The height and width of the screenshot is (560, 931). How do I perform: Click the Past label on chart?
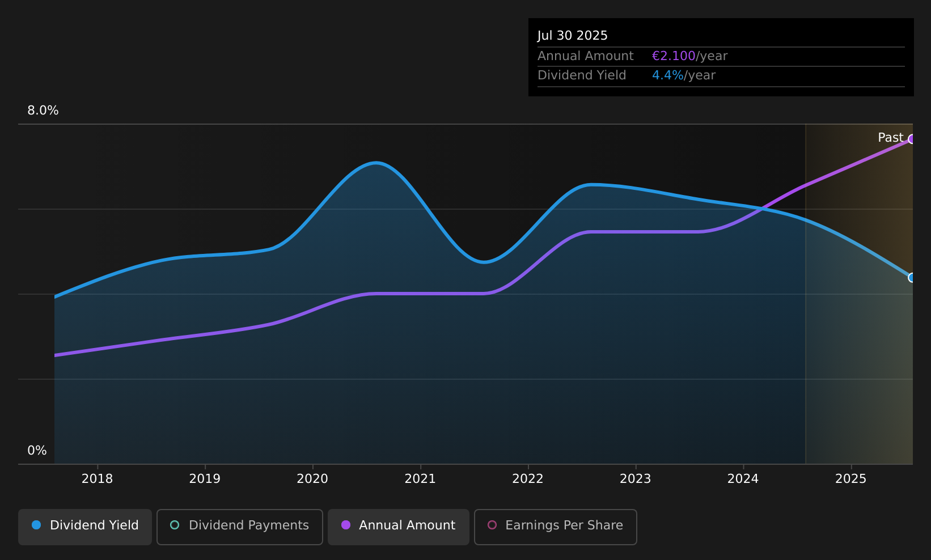pos(890,138)
